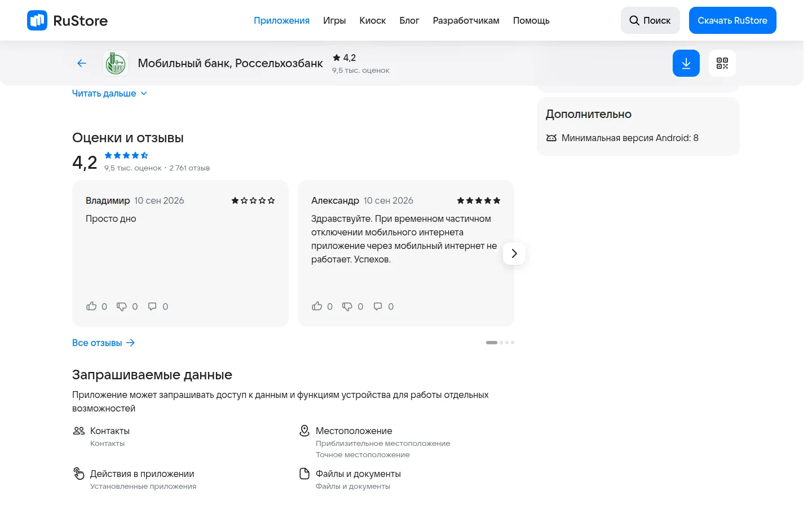Like Александр's review with thumbs up
This screenshot has width=812, height=508.
coord(317,306)
